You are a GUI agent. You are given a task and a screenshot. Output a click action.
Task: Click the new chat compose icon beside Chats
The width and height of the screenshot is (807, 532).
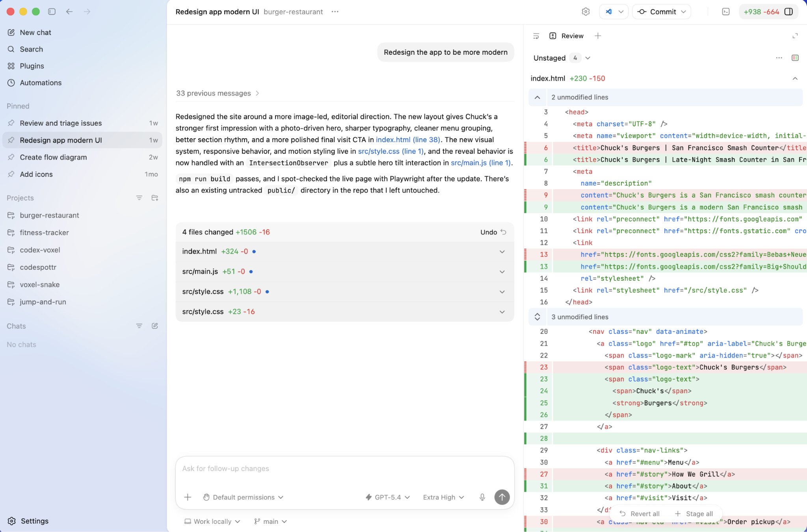point(155,326)
